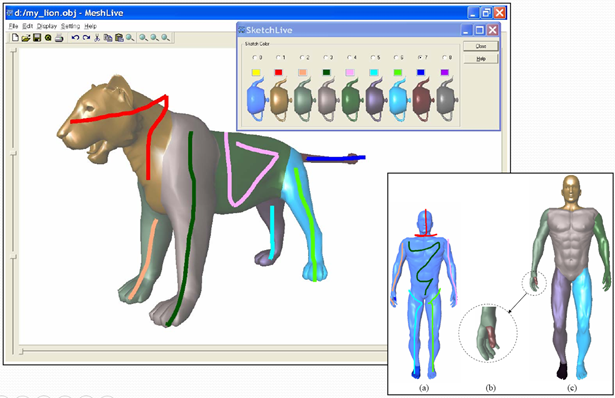This screenshot has width=615, height=398.
Task: Click the Close button in SketchLive dialog
Action: (481, 46)
